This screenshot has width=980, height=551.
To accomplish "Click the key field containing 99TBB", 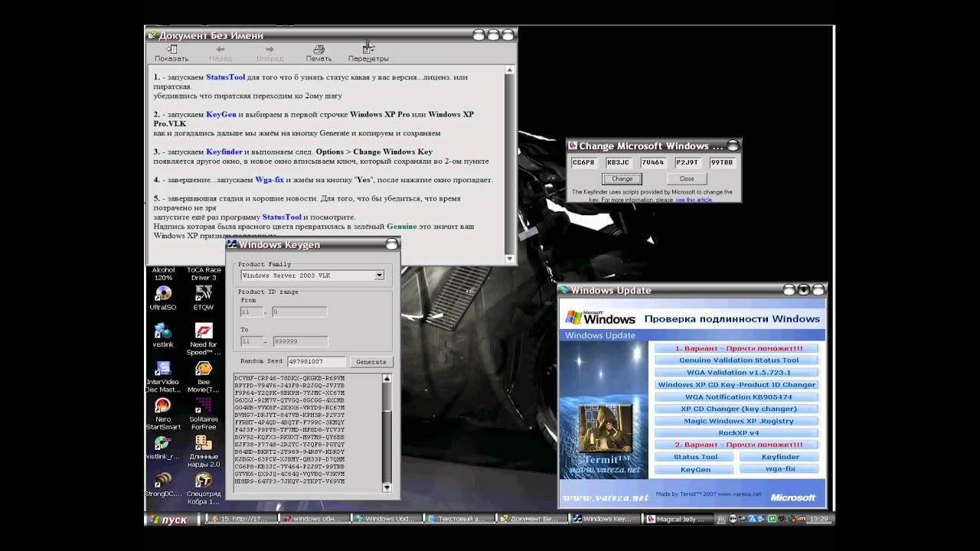I will click(x=722, y=163).
